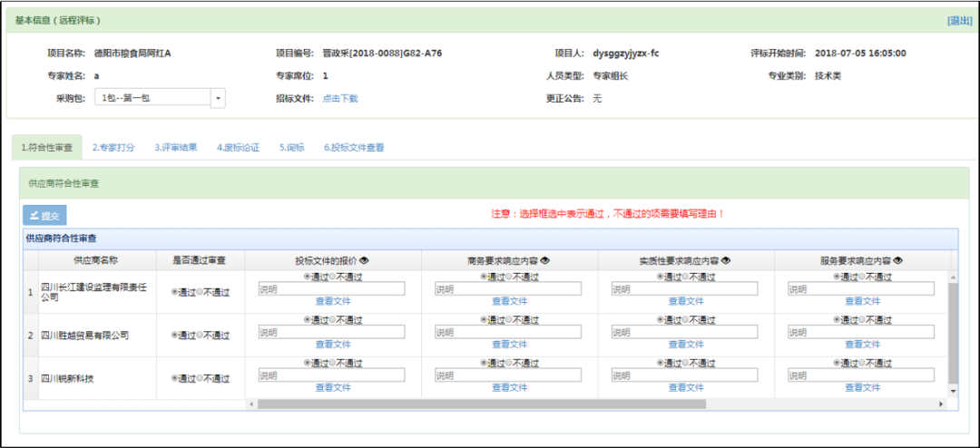Select 不通过 for 四川锐新科技 overall review

[201, 379]
